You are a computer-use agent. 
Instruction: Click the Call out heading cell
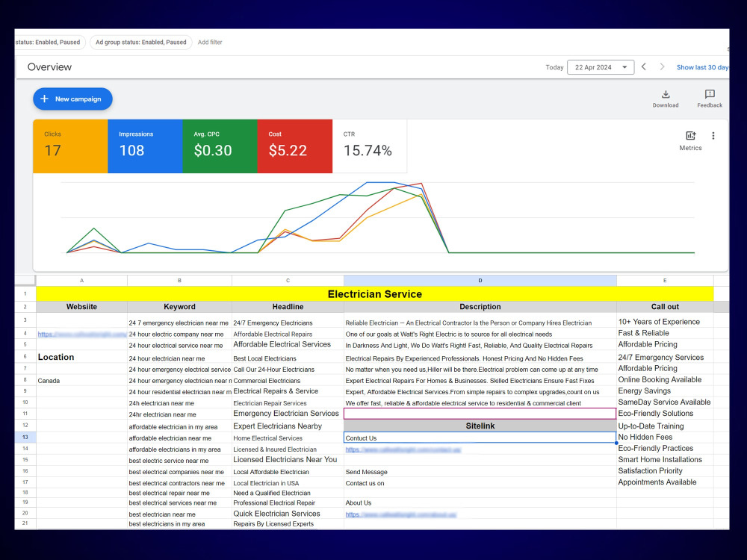click(x=665, y=307)
